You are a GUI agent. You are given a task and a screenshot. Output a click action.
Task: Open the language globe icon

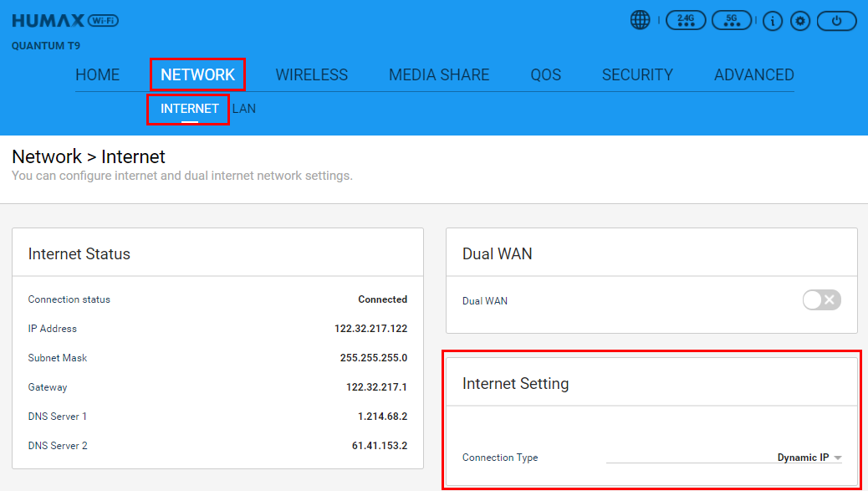640,20
